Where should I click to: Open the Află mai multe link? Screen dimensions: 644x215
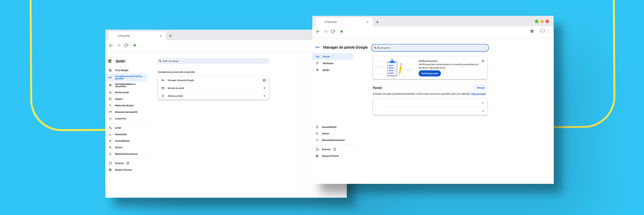[478, 94]
